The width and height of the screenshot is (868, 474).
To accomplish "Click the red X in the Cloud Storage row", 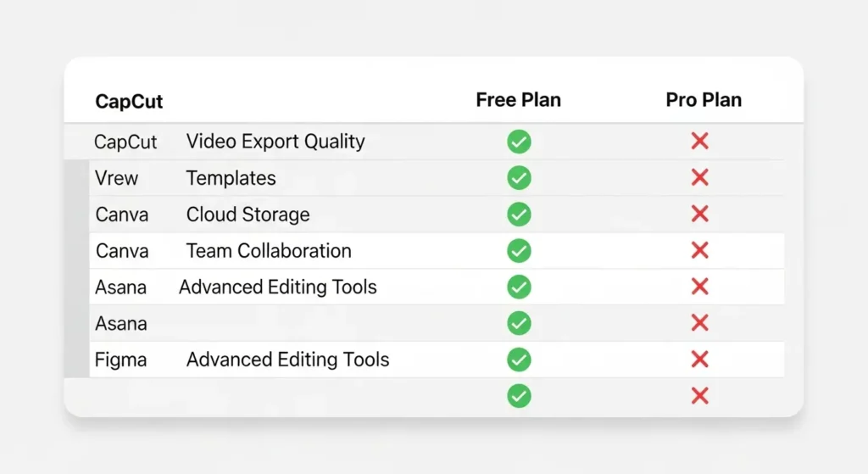I will [699, 215].
